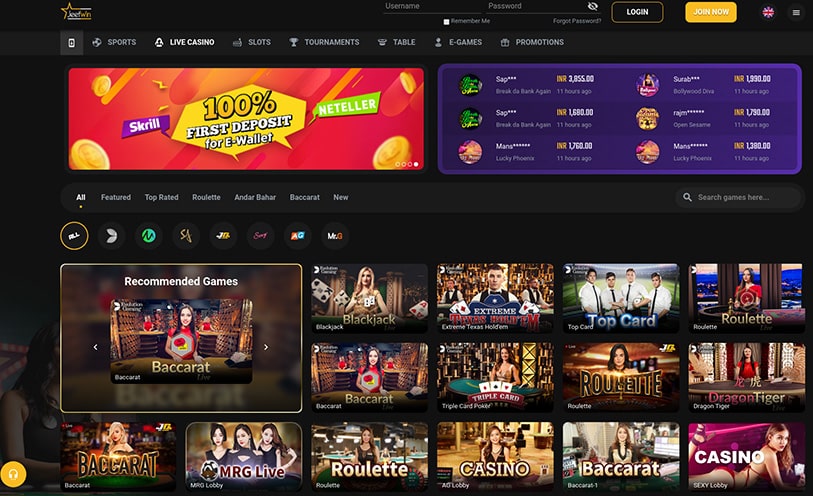Check the Remember Me checkbox

(x=446, y=22)
